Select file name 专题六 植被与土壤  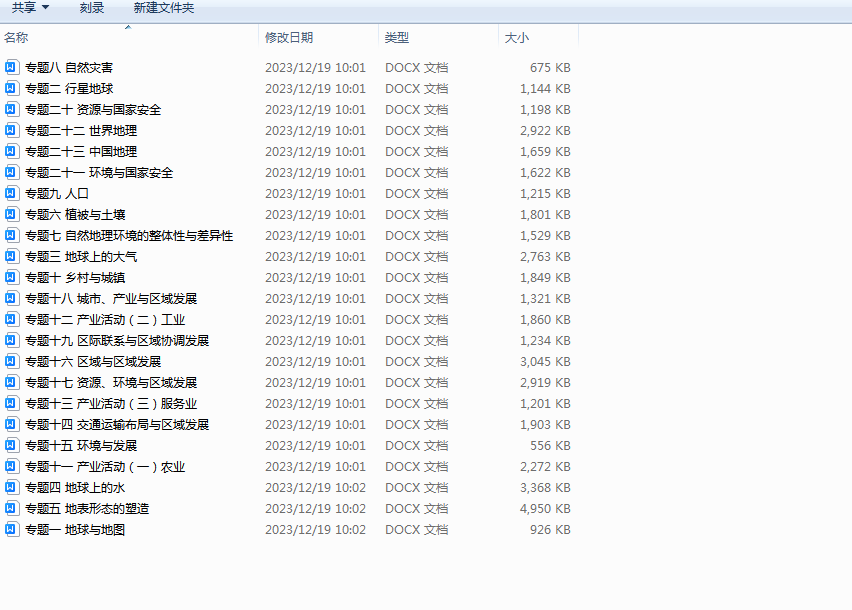pos(75,215)
